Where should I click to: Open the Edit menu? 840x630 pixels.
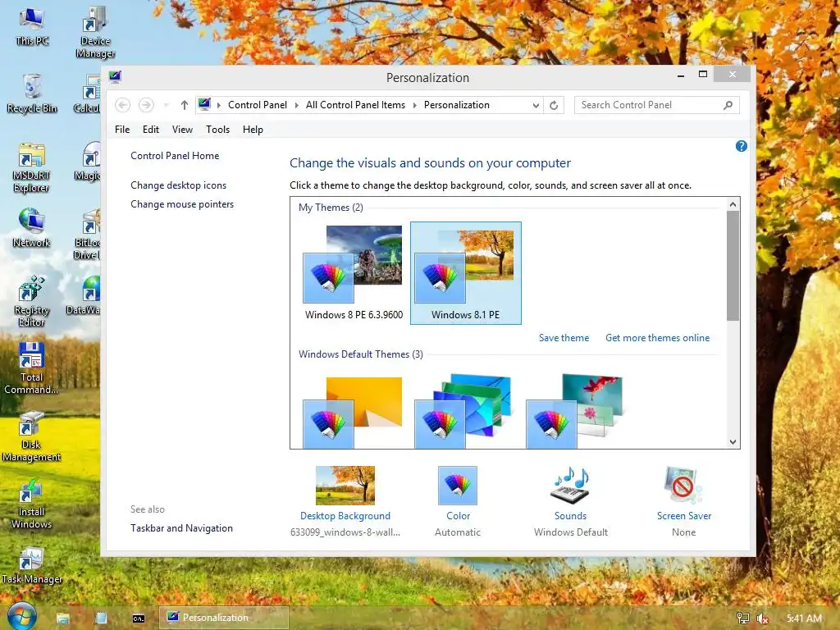[151, 129]
